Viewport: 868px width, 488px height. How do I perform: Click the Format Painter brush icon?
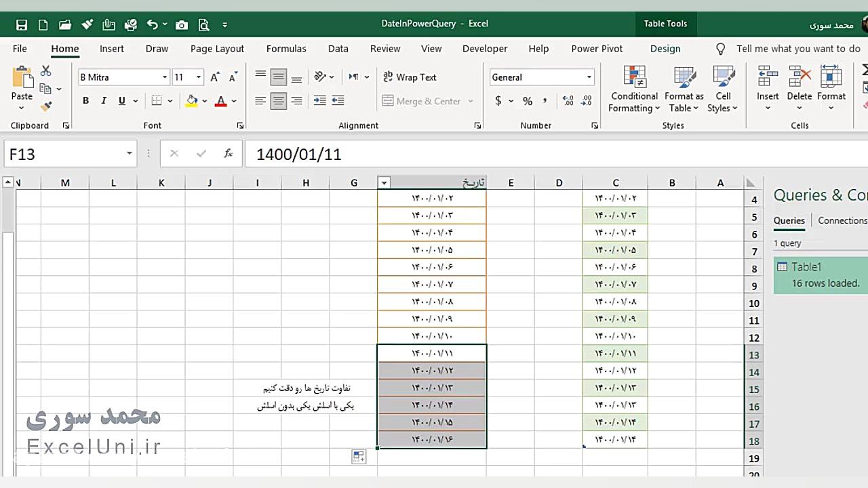(46, 106)
